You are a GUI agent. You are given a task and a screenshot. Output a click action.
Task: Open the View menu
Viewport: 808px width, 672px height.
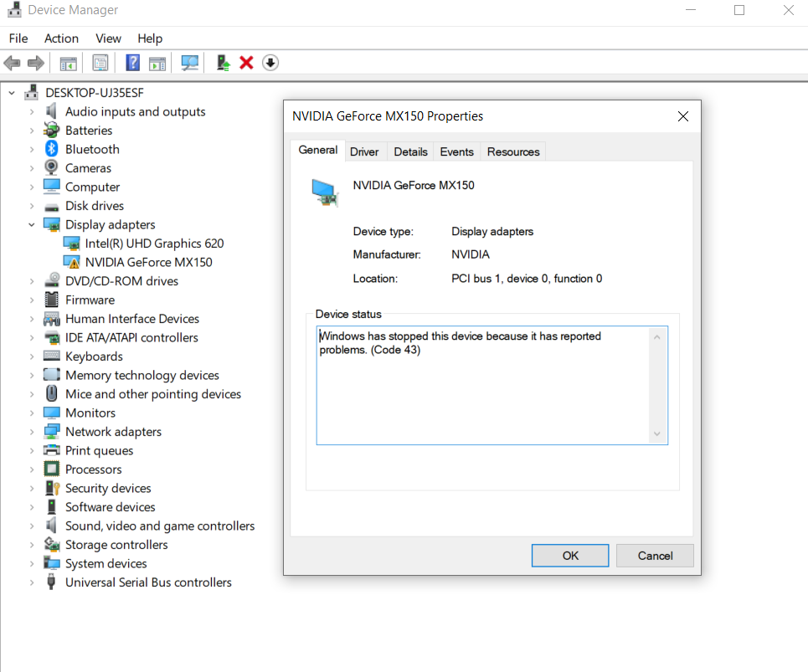[108, 38]
